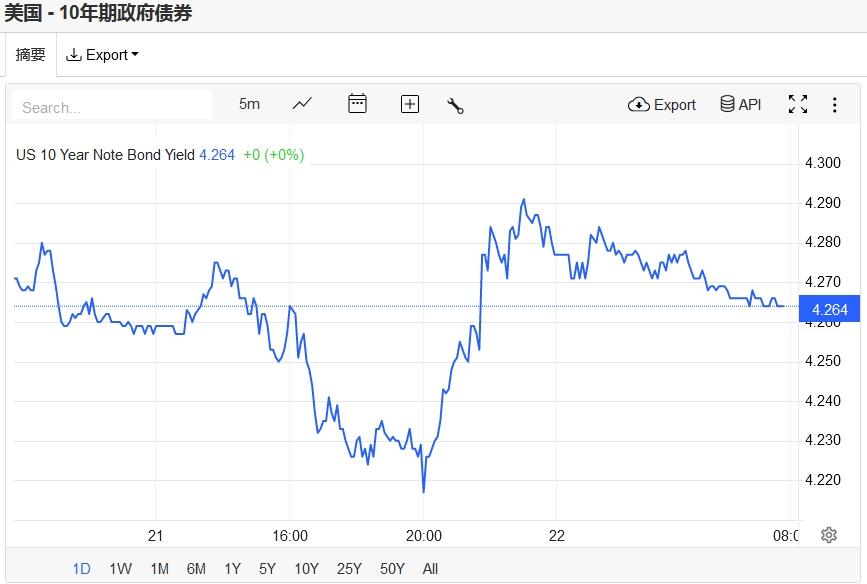Select the 1M time range
This screenshot has width=867, height=584.
coord(159,569)
